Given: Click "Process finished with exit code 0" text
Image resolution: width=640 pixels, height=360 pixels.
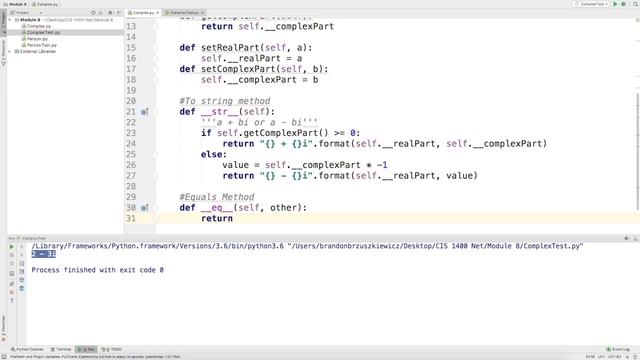Looking at the screenshot, I should click(x=98, y=270).
